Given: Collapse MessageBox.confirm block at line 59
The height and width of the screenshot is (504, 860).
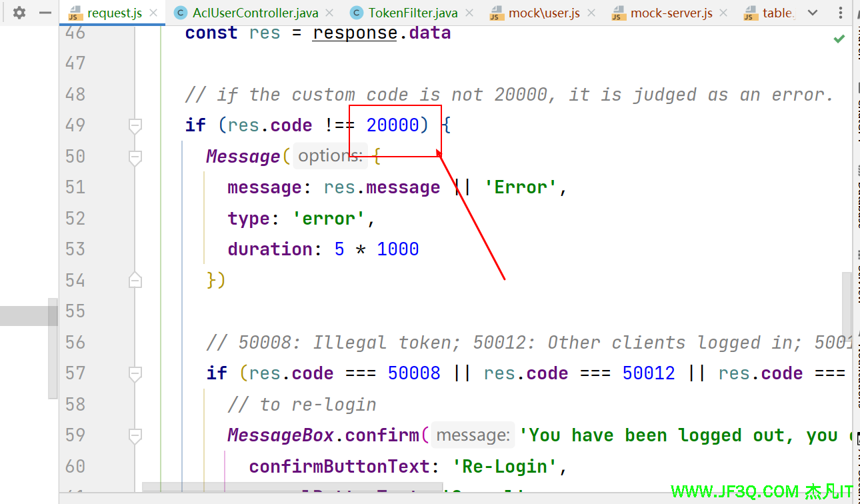Looking at the screenshot, I should click(135, 435).
